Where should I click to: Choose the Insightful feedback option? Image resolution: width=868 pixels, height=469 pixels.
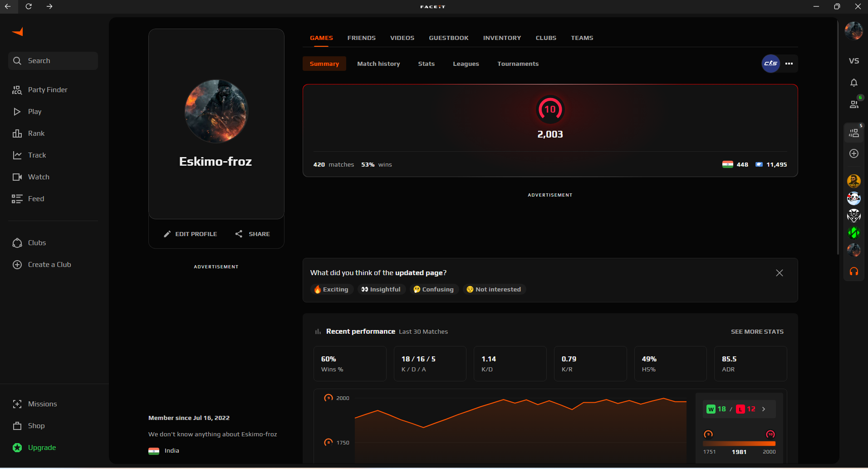click(381, 289)
